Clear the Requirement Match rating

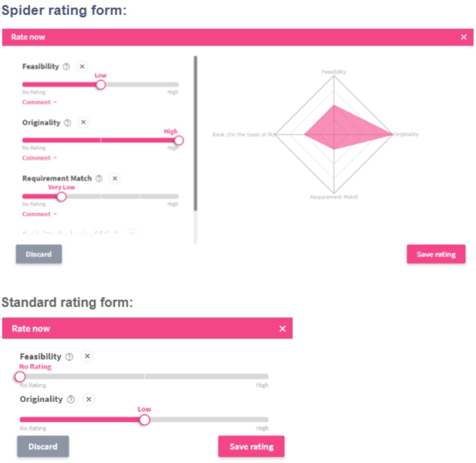tap(115, 178)
